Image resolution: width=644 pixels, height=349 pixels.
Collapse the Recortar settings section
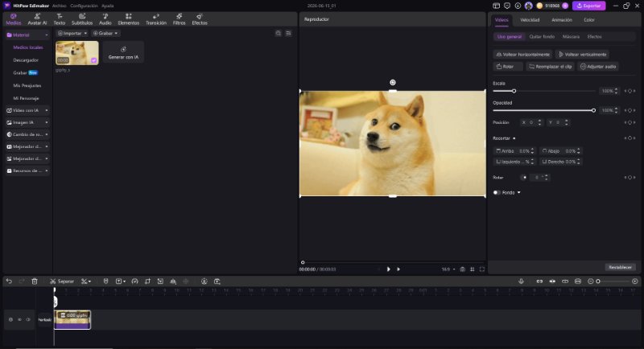[x=514, y=138]
